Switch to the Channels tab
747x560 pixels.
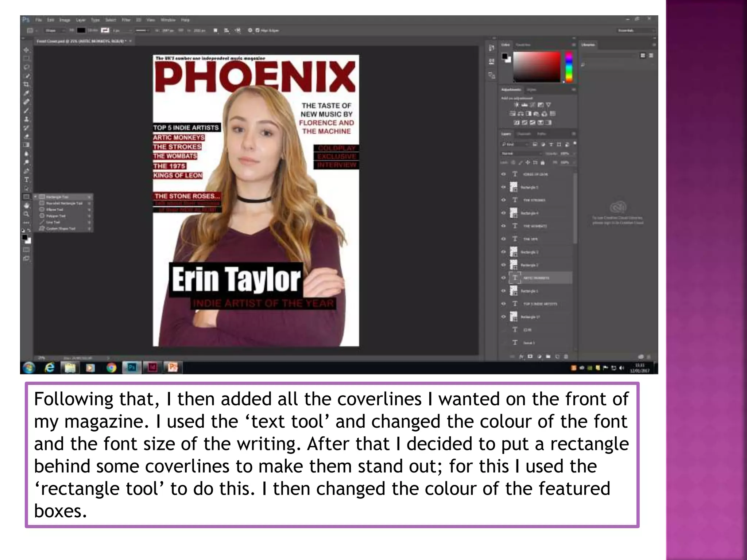coord(524,134)
